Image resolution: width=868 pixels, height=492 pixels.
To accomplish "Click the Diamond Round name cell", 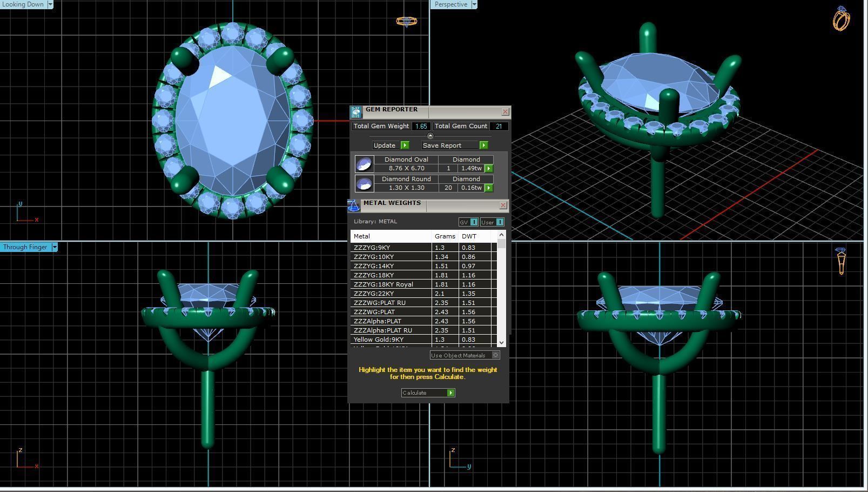I will point(406,179).
